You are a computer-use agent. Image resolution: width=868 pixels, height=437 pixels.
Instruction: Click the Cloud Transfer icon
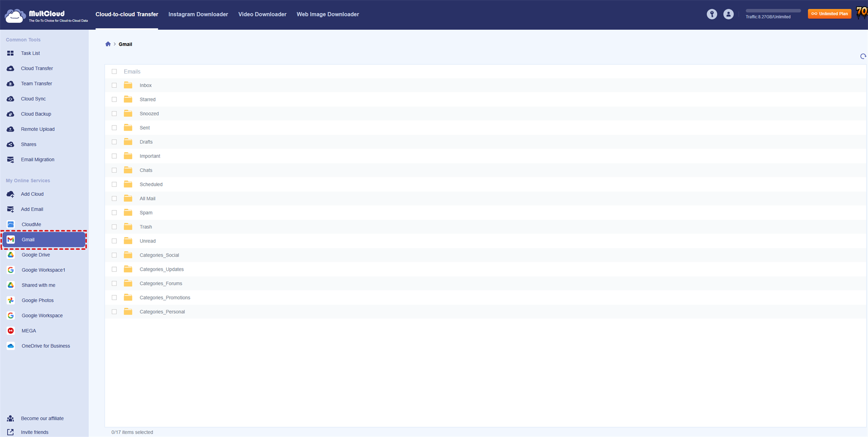pyautogui.click(x=10, y=68)
